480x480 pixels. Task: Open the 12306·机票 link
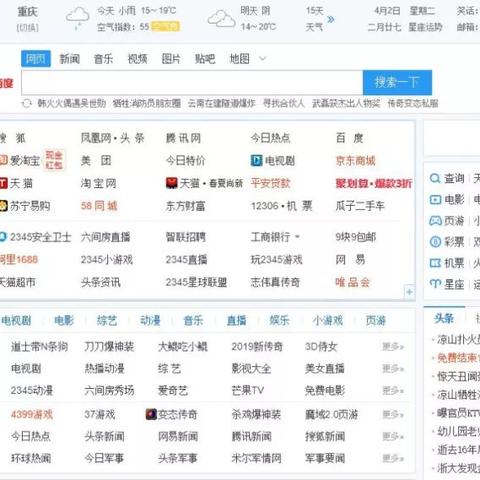282,206
